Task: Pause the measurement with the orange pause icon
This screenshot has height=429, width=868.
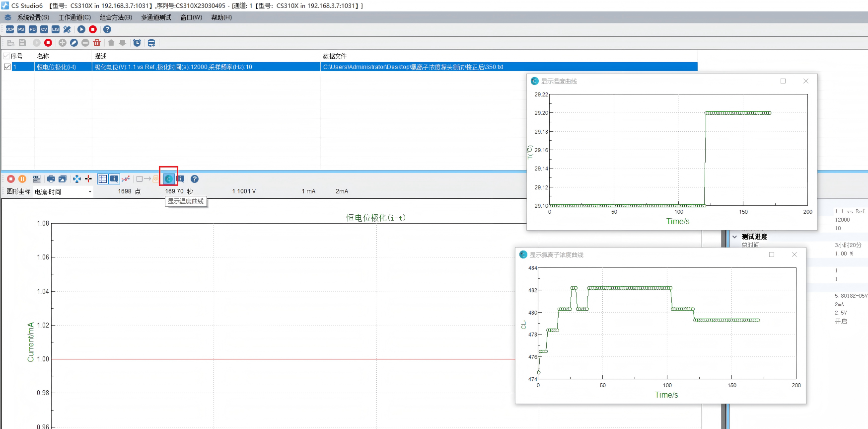Action: (22, 179)
